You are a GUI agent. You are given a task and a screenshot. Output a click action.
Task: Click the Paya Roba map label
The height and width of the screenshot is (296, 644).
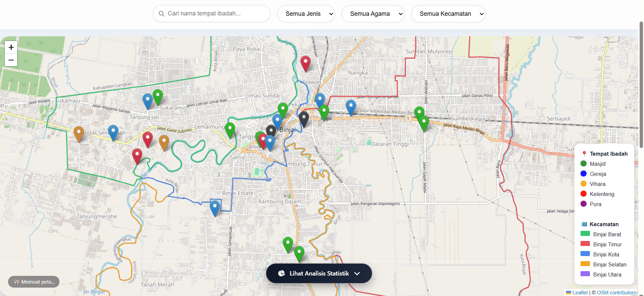coord(246,49)
